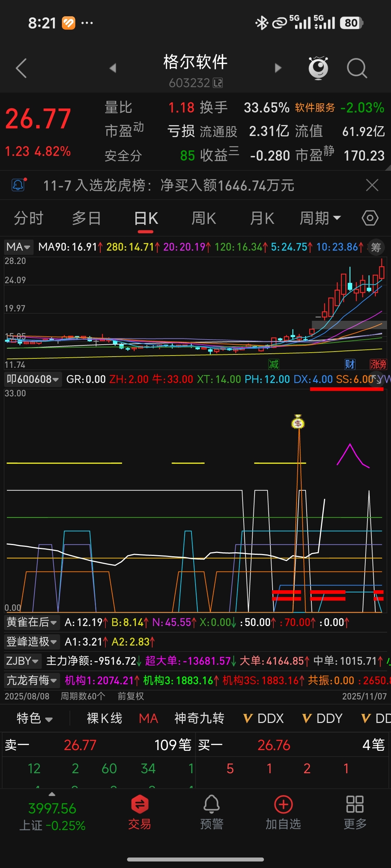Switch to 分时 tab
The image size is (391, 868).
click(x=29, y=218)
